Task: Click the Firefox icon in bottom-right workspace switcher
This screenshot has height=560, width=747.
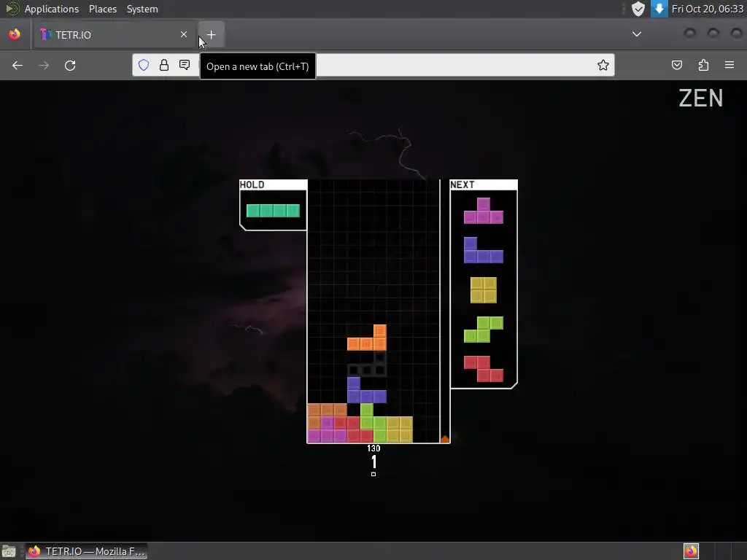Action: [692, 551]
